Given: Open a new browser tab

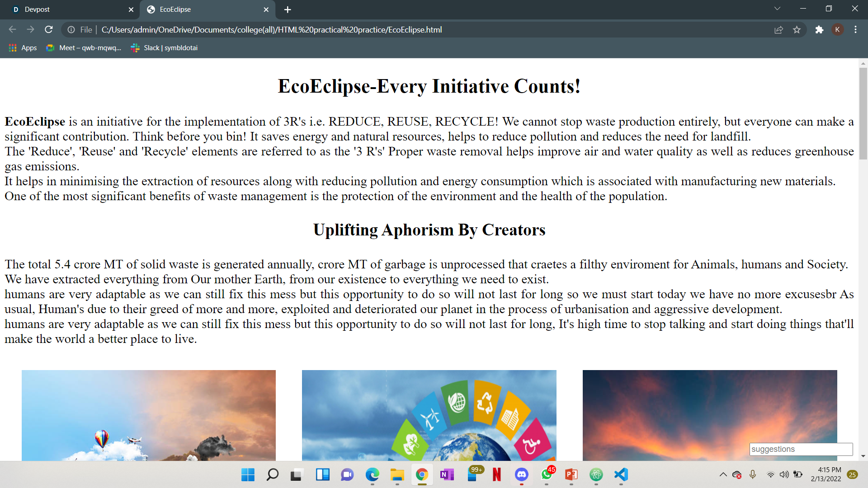Looking at the screenshot, I should 288,9.
